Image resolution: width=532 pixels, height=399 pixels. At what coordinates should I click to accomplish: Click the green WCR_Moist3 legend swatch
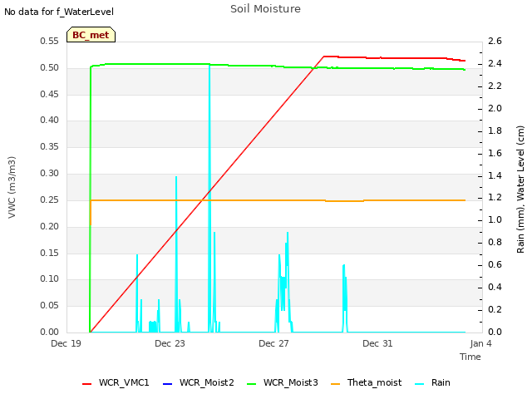[x=251, y=384]
